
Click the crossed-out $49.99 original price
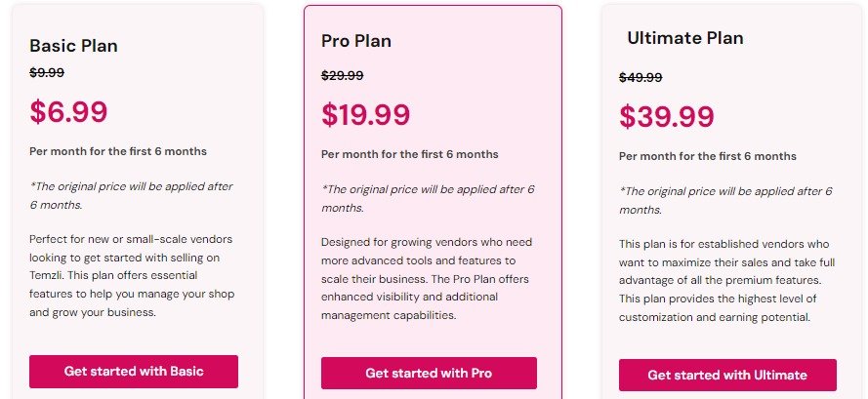641,77
